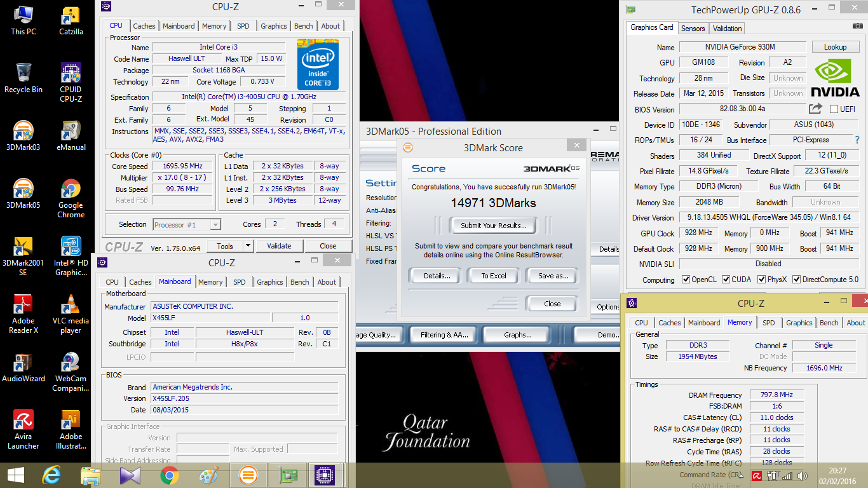Select the Adobe Reader X desktop icon
The image size is (868, 488).
coord(24,314)
